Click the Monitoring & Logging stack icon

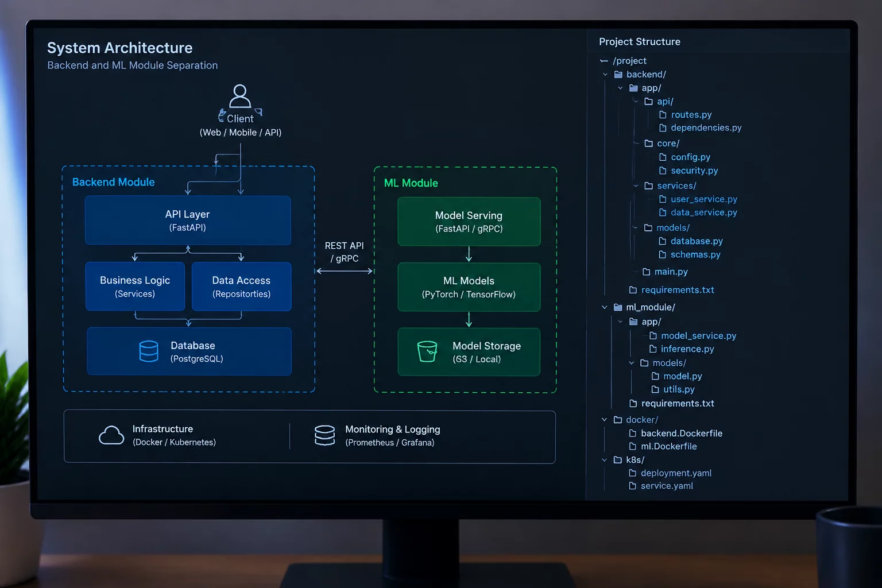point(324,435)
